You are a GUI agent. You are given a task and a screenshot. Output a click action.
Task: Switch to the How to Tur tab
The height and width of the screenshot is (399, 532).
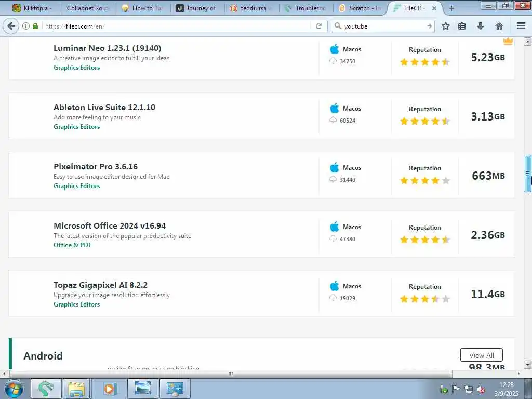(x=143, y=8)
